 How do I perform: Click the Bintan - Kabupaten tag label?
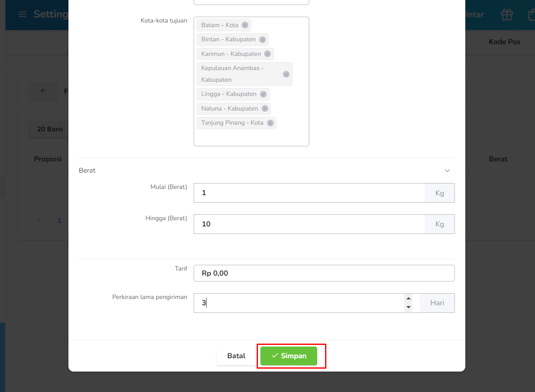click(x=229, y=39)
